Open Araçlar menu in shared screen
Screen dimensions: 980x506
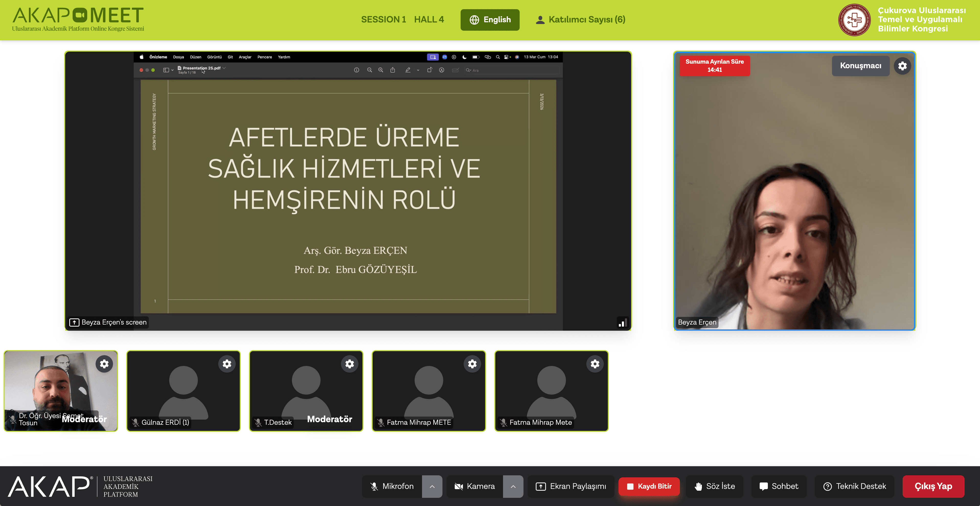[245, 57]
